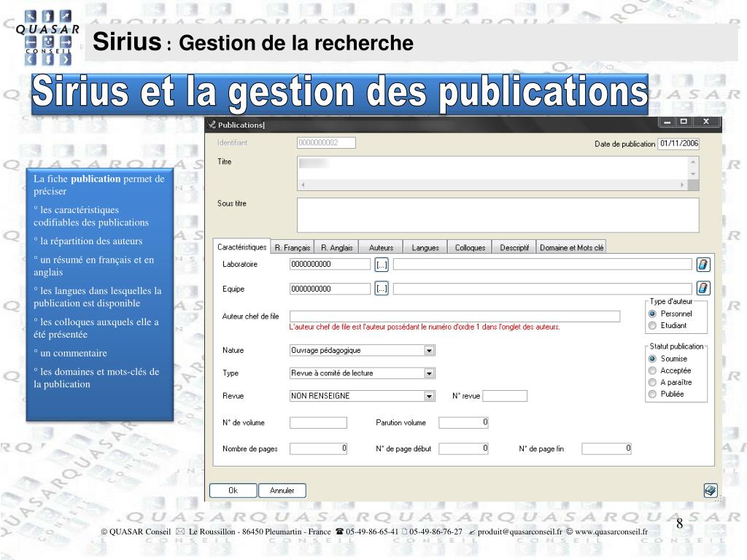747x560 pixels.
Task: Set publication status to Acceptée
Action: coord(652,370)
